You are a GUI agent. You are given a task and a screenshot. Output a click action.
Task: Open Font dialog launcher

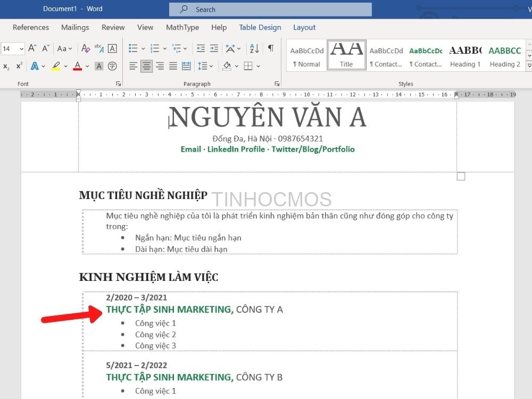(x=118, y=84)
